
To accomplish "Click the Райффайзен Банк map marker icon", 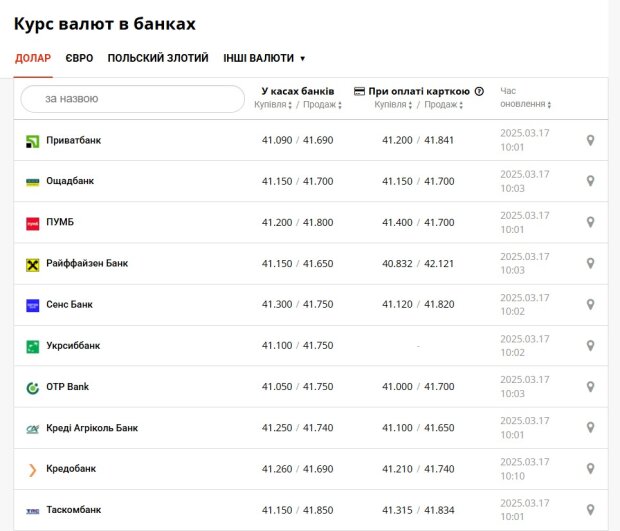I will coord(590,263).
